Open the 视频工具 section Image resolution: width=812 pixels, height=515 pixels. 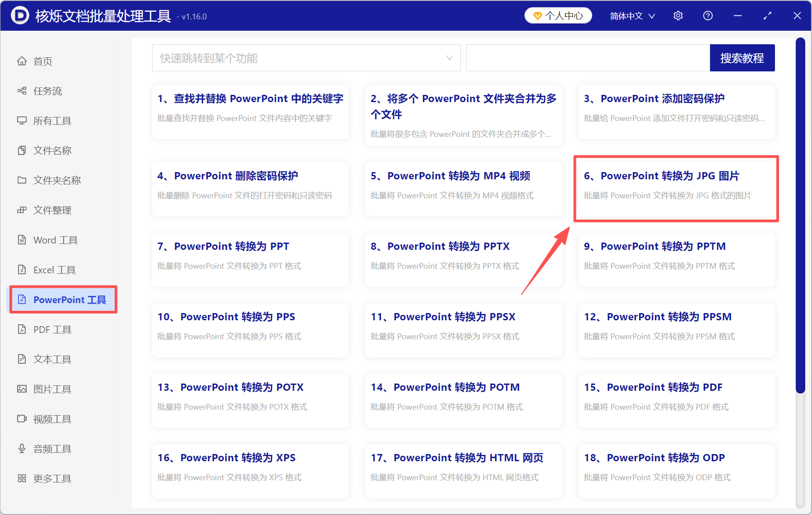point(51,419)
